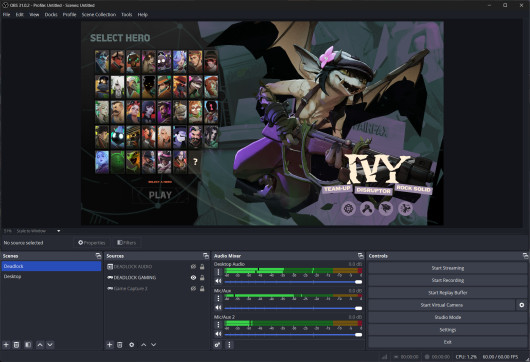
Task: Pop out the Sources dock
Action: click(206, 256)
